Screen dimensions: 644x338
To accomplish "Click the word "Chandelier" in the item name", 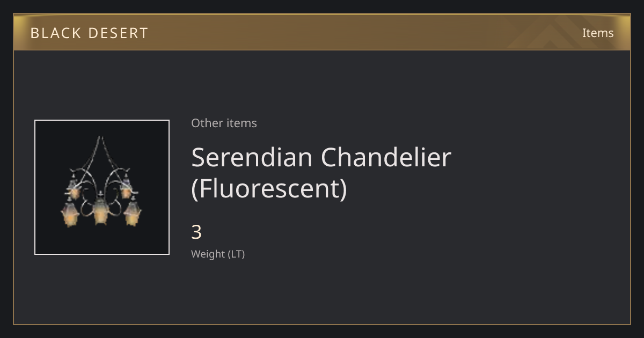I will click(x=386, y=157).
